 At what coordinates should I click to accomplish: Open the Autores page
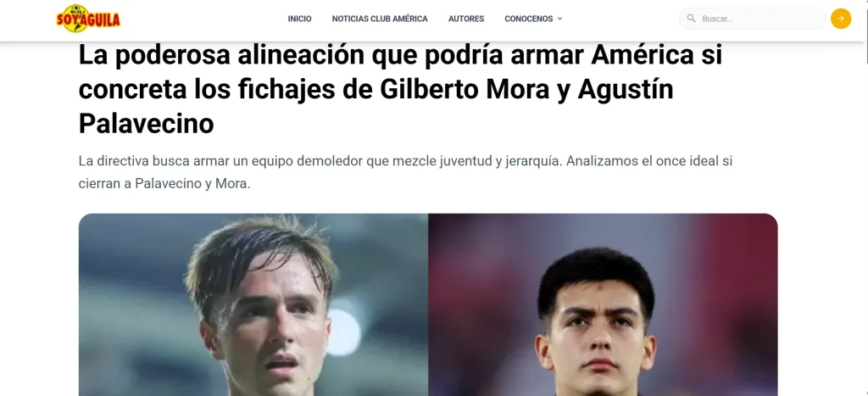tap(466, 19)
